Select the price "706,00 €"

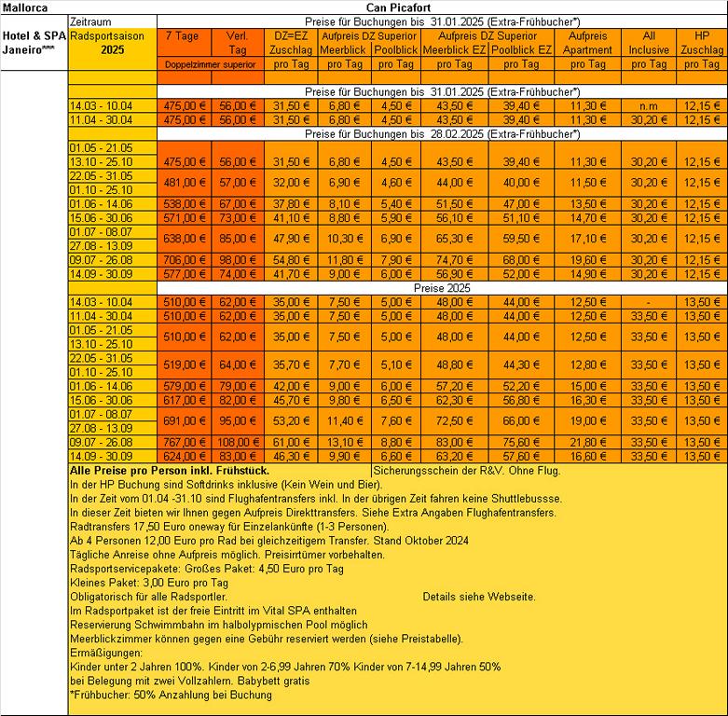click(185, 260)
